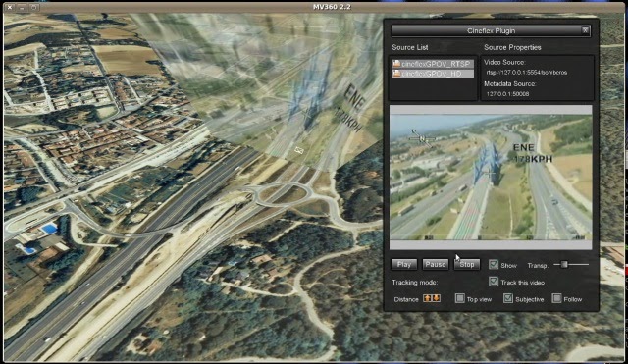Click the Transp. transparency slider handle
The height and width of the screenshot is (364, 628).
tap(564, 264)
